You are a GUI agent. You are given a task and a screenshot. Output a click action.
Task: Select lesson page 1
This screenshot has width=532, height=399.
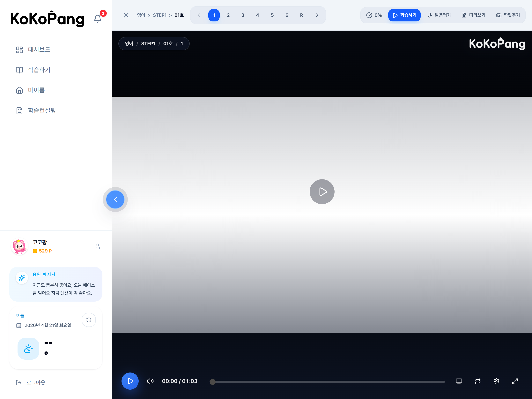click(214, 15)
